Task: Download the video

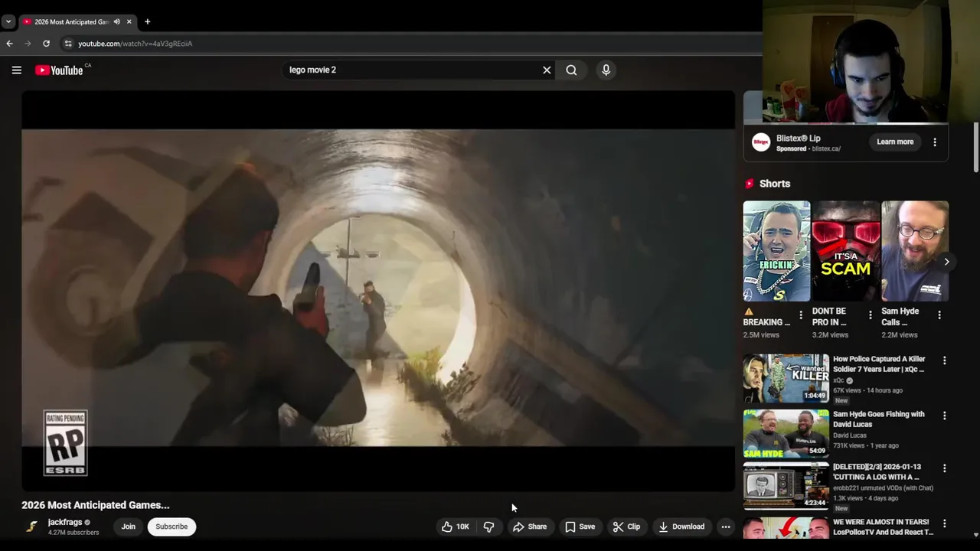Action: [681, 527]
